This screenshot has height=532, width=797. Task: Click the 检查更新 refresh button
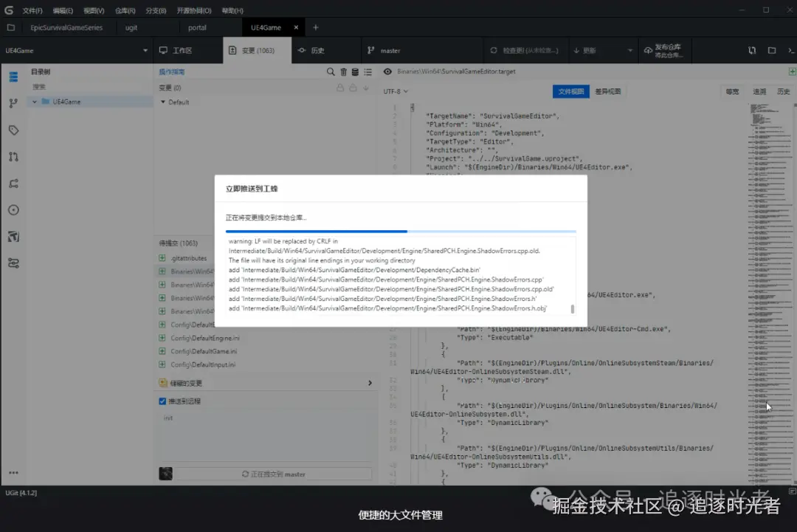coord(524,50)
